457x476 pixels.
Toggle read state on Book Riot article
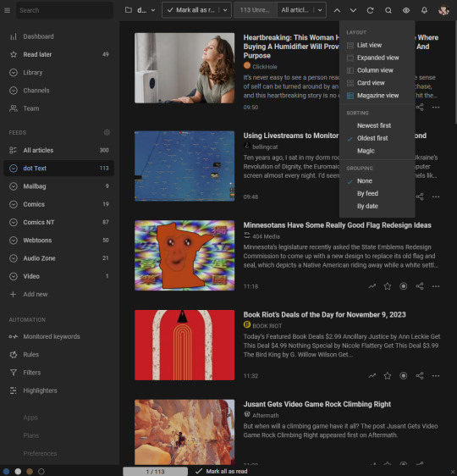404,376
